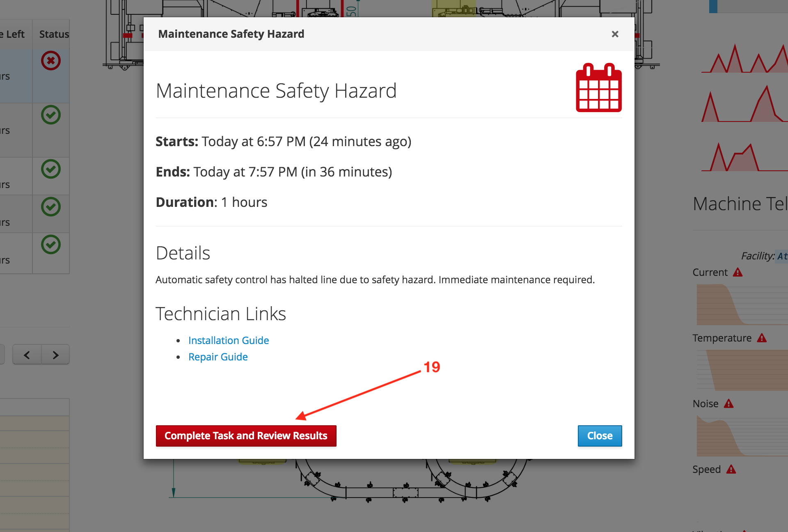Open the Installation Guide technician link
This screenshot has height=532, width=788.
[x=229, y=340]
